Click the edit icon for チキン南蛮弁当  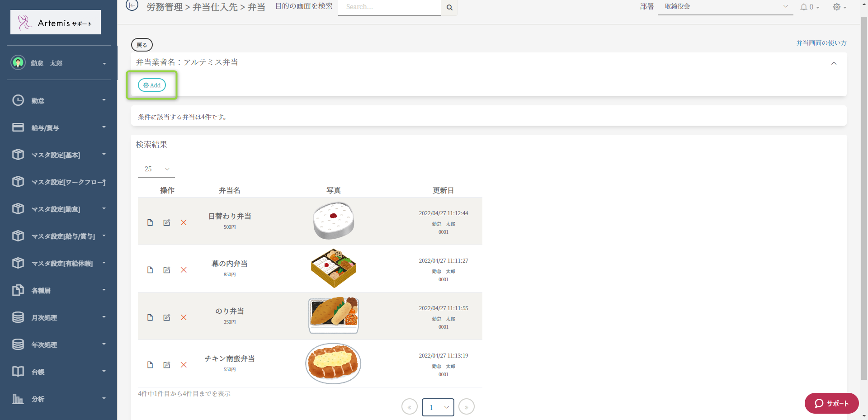point(167,365)
